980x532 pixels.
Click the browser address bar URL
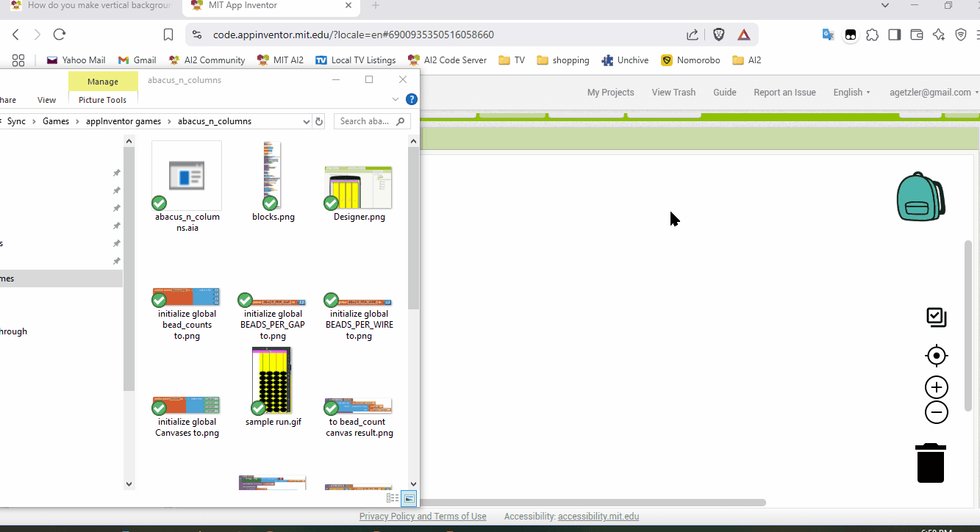354,35
